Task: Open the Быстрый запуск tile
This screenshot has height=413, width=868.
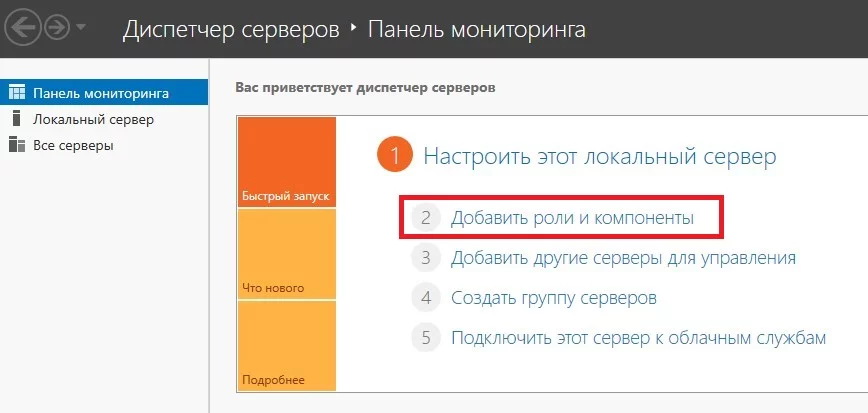Action: pyautogui.click(x=287, y=162)
